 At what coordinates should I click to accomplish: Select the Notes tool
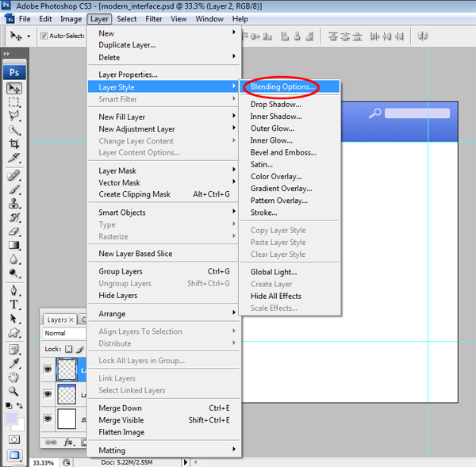(x=14, y=350)
